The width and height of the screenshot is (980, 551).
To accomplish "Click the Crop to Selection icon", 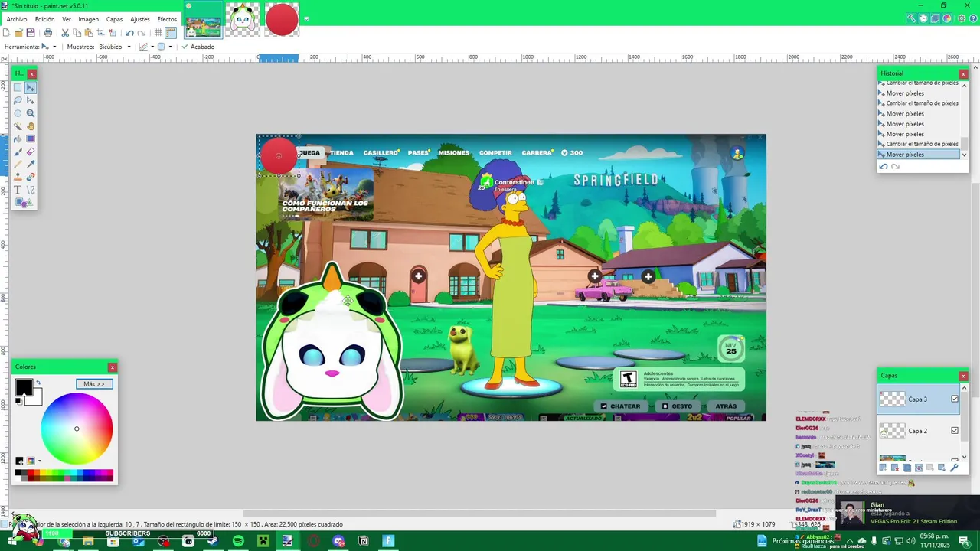I will coord(100,33).
